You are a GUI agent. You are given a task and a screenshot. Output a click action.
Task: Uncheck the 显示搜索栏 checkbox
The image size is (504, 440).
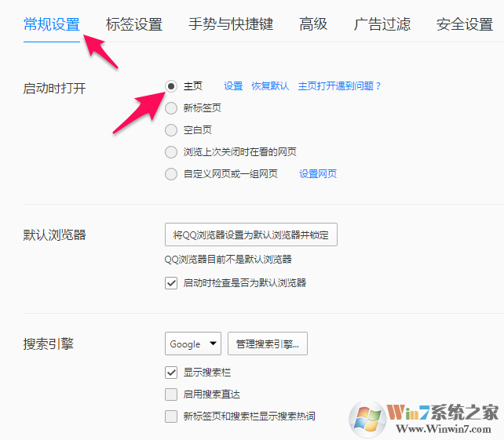(171, 373)
